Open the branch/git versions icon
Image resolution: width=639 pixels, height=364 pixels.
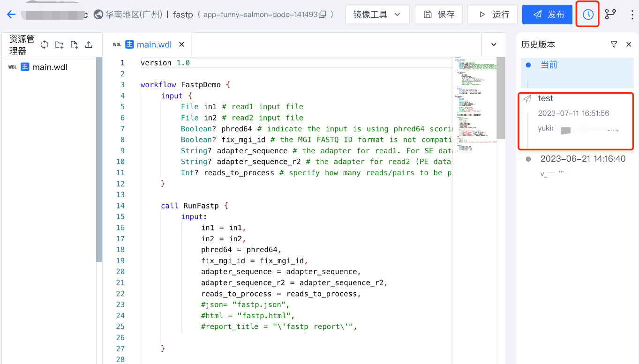(610, 15)
